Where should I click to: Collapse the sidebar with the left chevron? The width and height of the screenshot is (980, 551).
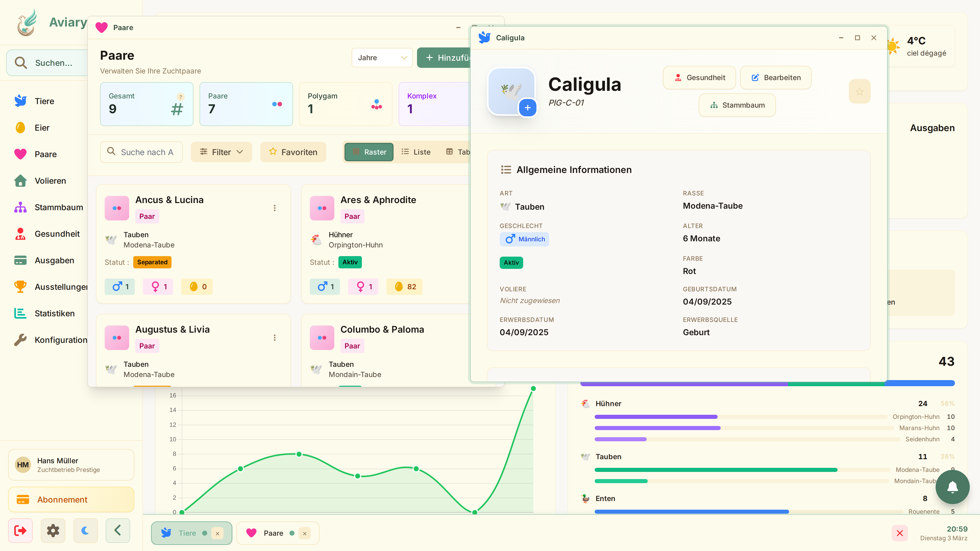[x=118, y=531]
